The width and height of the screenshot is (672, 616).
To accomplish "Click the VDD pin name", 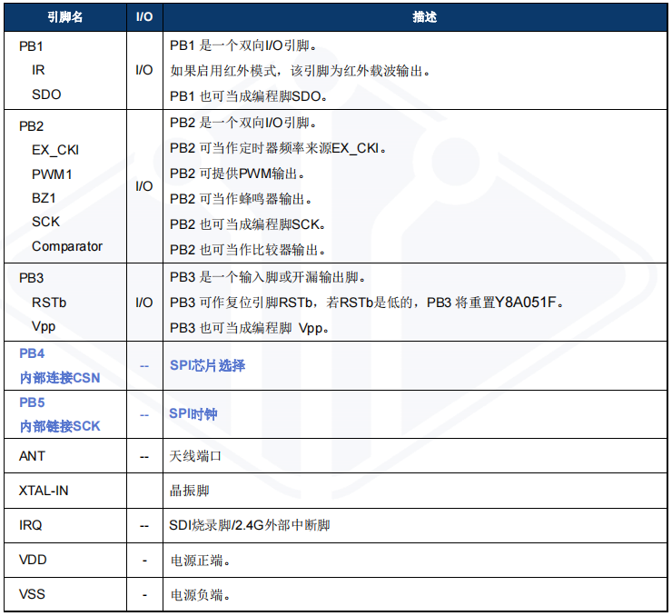I will click(x=32, y=561).
